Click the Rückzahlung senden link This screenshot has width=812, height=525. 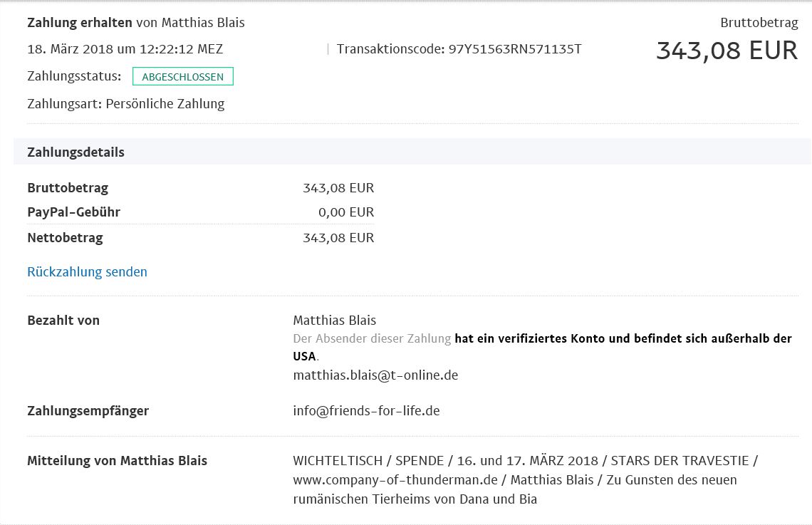click(x=87, y=272)
